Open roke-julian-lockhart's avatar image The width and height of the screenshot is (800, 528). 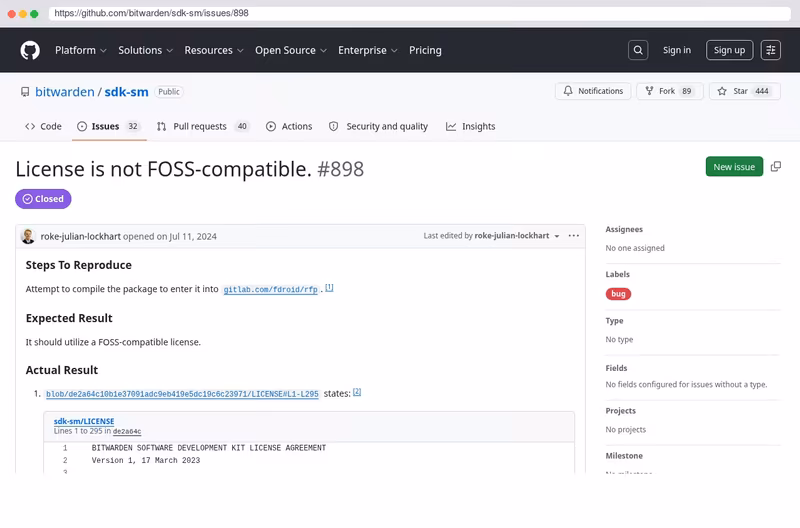coord(28,236)
